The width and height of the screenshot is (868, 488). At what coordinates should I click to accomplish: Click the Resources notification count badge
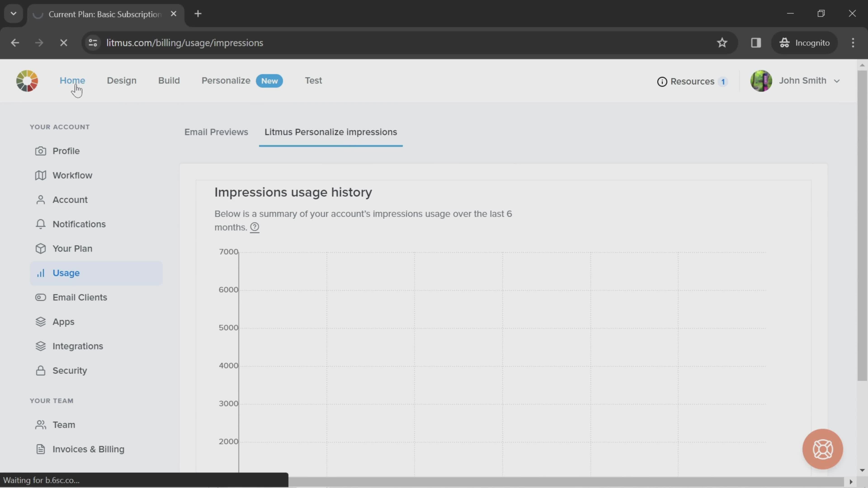(x=723, y=82)
